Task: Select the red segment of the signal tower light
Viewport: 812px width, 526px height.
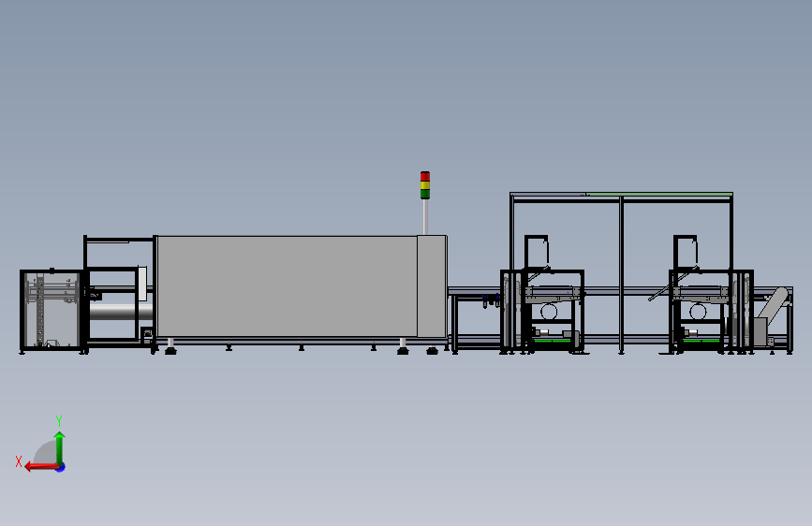Action: 425,177
